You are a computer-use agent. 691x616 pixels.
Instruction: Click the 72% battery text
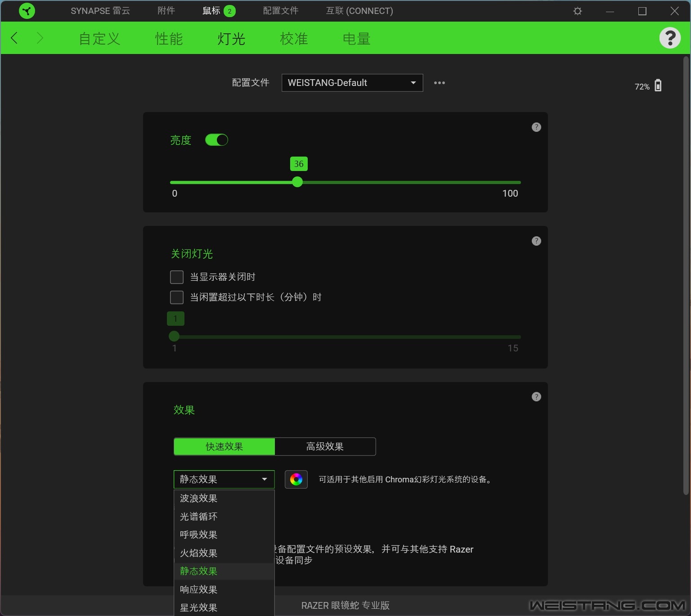(642, 86)
